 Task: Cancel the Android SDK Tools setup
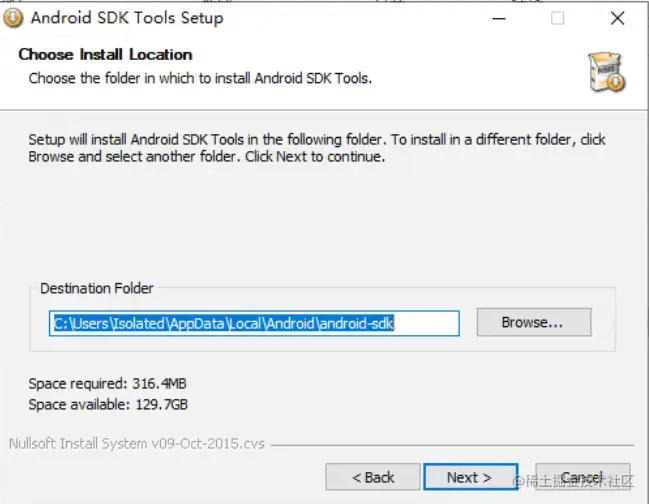pyautogui.click(x=581, y=477)
